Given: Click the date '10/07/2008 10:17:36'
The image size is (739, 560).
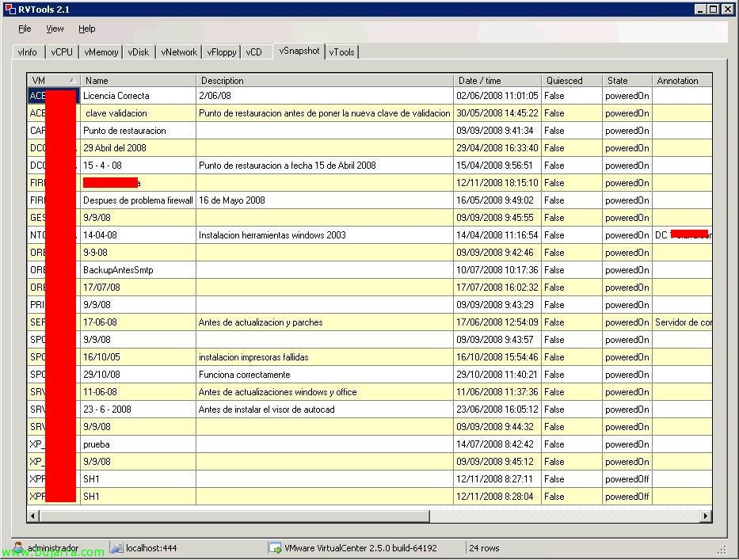Looking at the screenshot, I should [x=497, y=270].
